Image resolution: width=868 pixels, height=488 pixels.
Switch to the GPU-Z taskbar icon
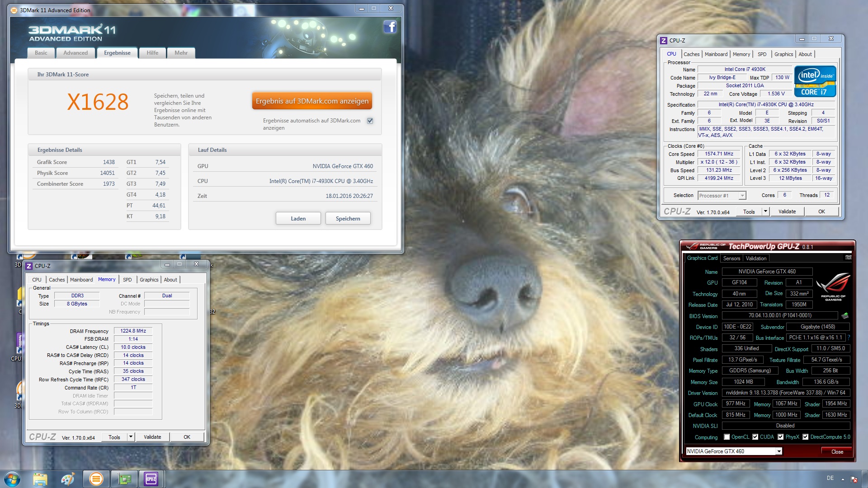124,479
